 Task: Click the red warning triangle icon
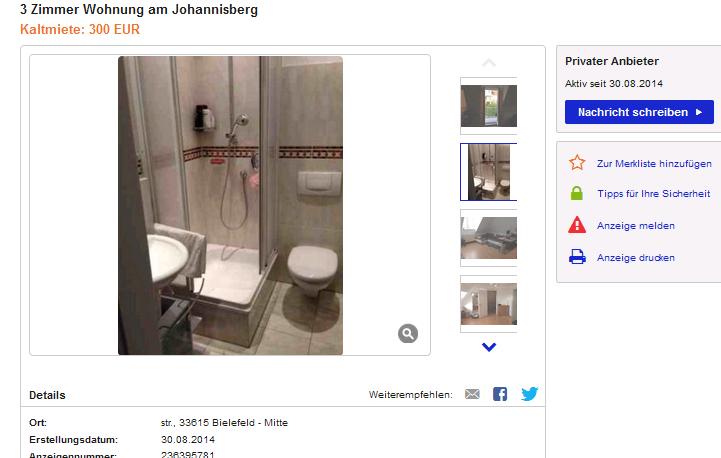[577, 225]
